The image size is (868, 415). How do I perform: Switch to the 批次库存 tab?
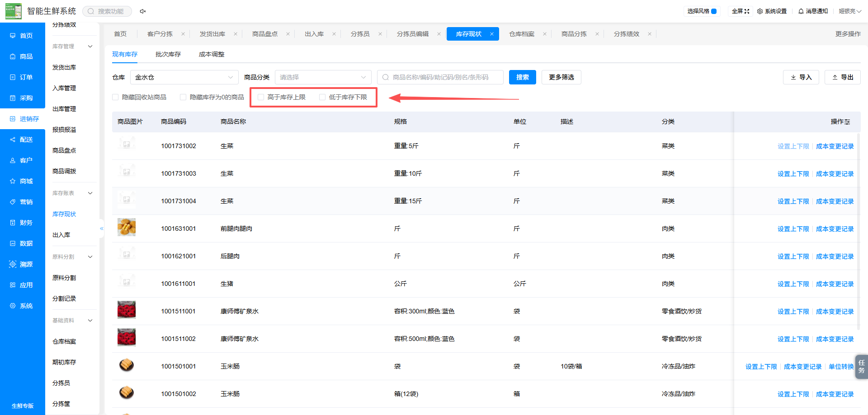click(168, 54)
